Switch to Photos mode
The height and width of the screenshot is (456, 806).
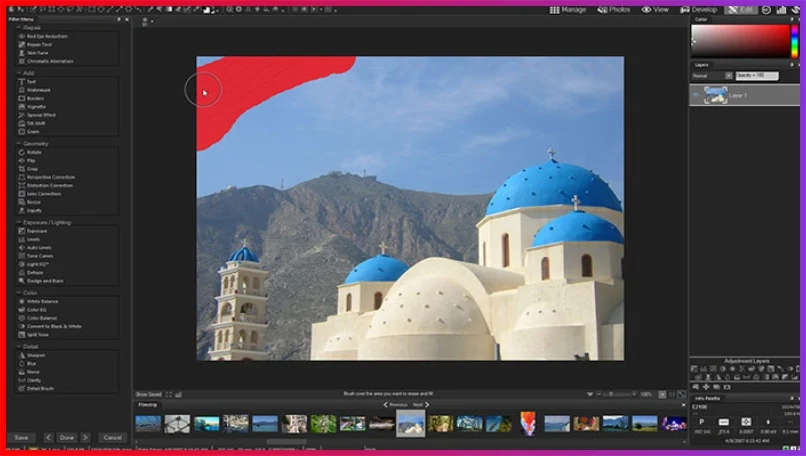[x=614, y=10]
